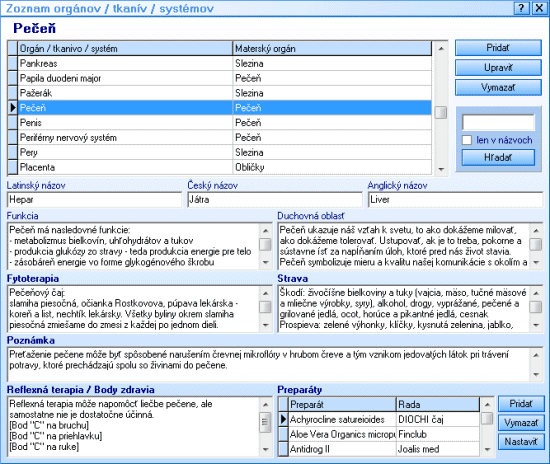Click the Pridať button beside Preparáty
This screenshot has height=464, width=550.
coord(521,404)
